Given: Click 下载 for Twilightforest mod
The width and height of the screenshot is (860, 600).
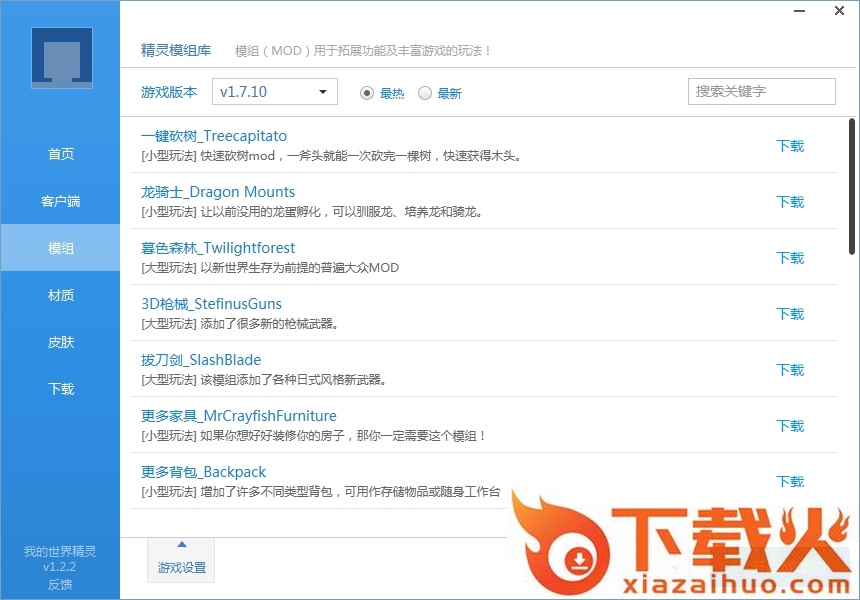Looking at the screenshot, I should [x=790, y=258].
